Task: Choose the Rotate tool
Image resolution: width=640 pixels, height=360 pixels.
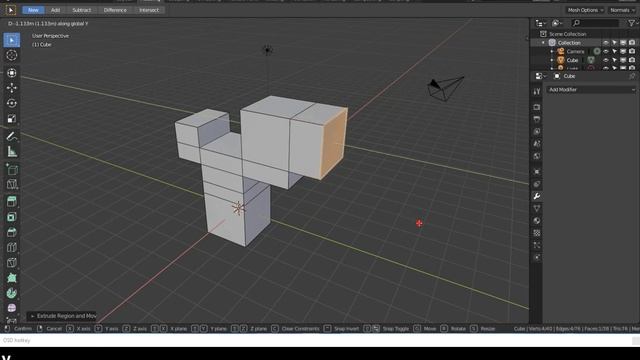Action: coord(11,103)
